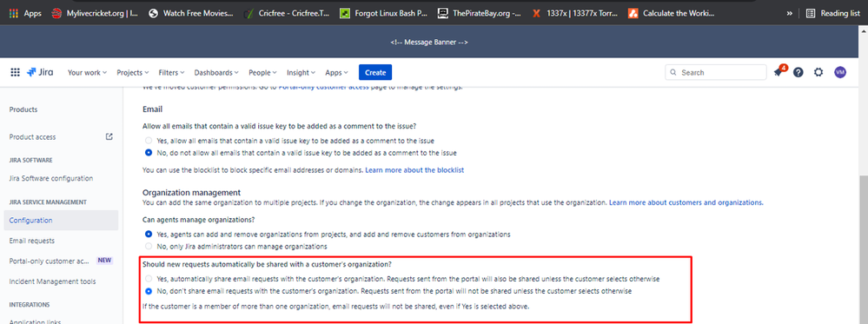The height and width of the screenshot is (324, 868).
Task: Open the Jira app switcher grid icon
Action: point(16,73)
